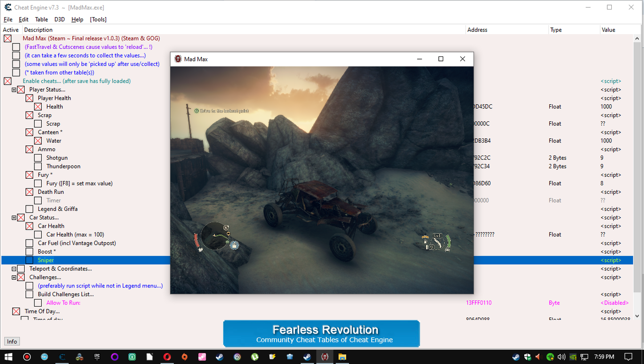Open the taskbar clock showing 7:59 PM

tap(604, 357)
